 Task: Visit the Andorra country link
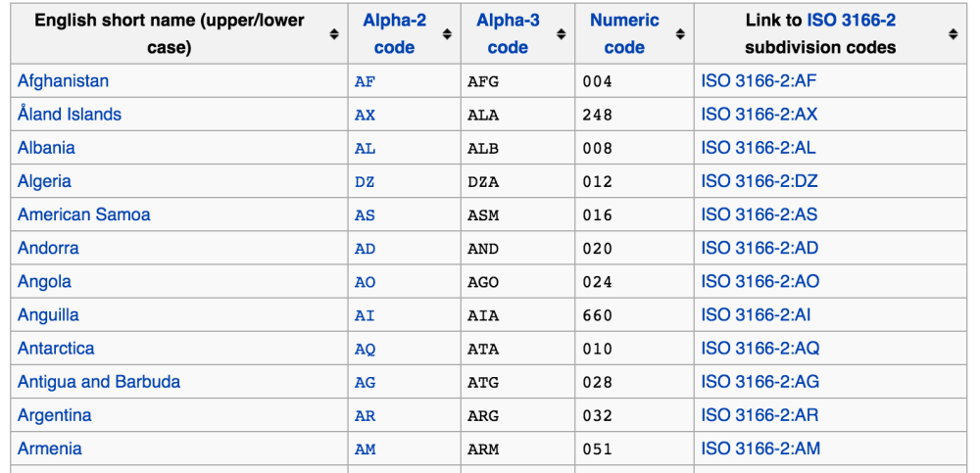48,248
